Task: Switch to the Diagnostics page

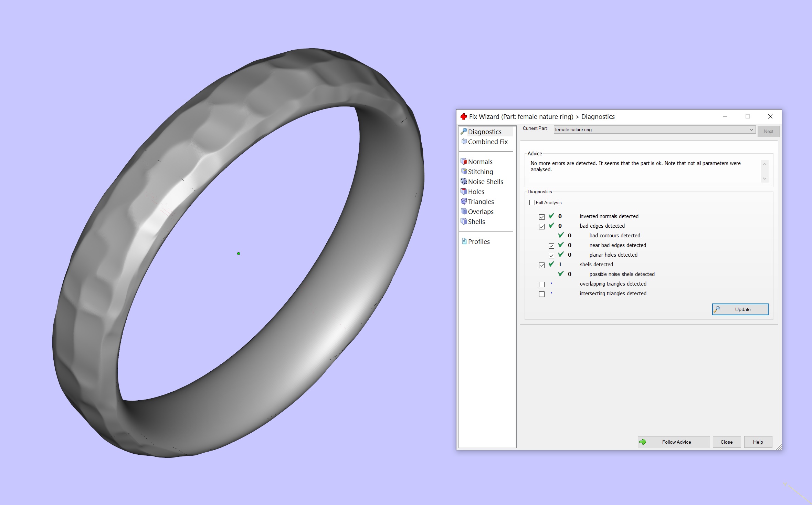Action: [485, 132]
